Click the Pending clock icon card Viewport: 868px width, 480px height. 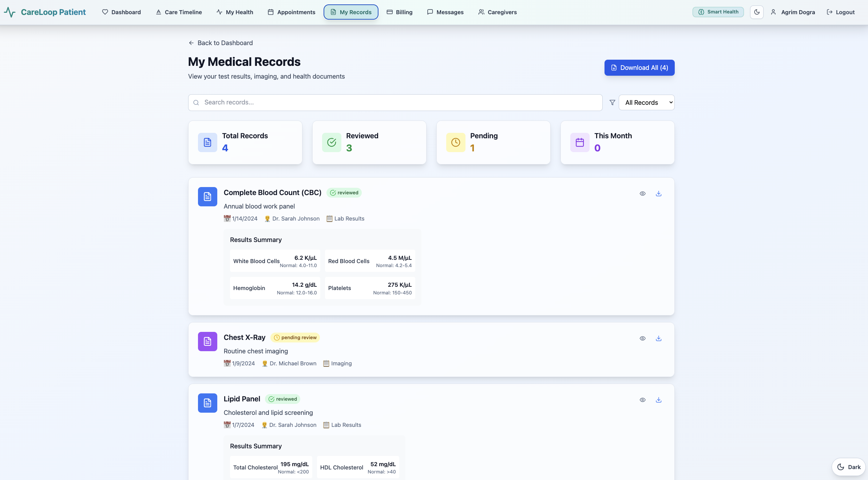click(x=456, y=142)
